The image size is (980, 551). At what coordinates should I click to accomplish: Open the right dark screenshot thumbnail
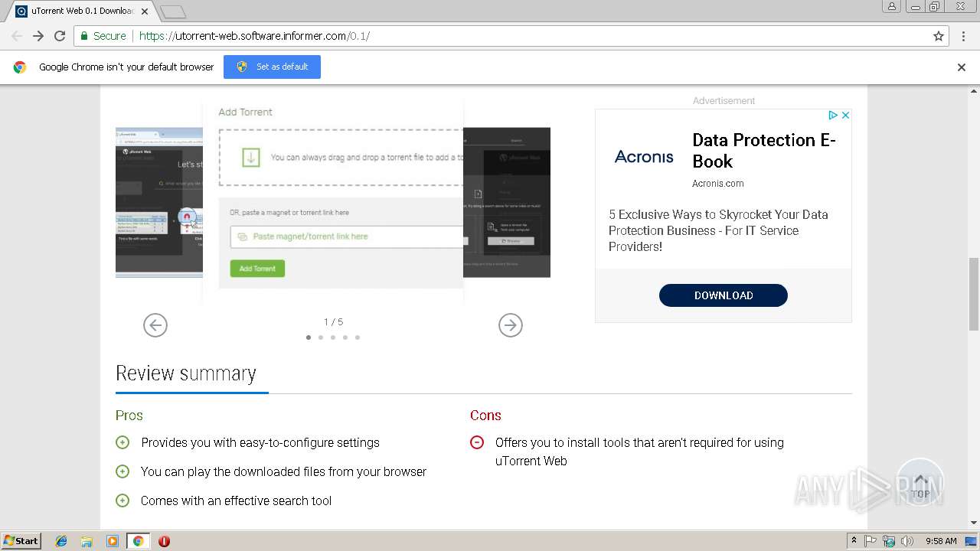(507, 202)
